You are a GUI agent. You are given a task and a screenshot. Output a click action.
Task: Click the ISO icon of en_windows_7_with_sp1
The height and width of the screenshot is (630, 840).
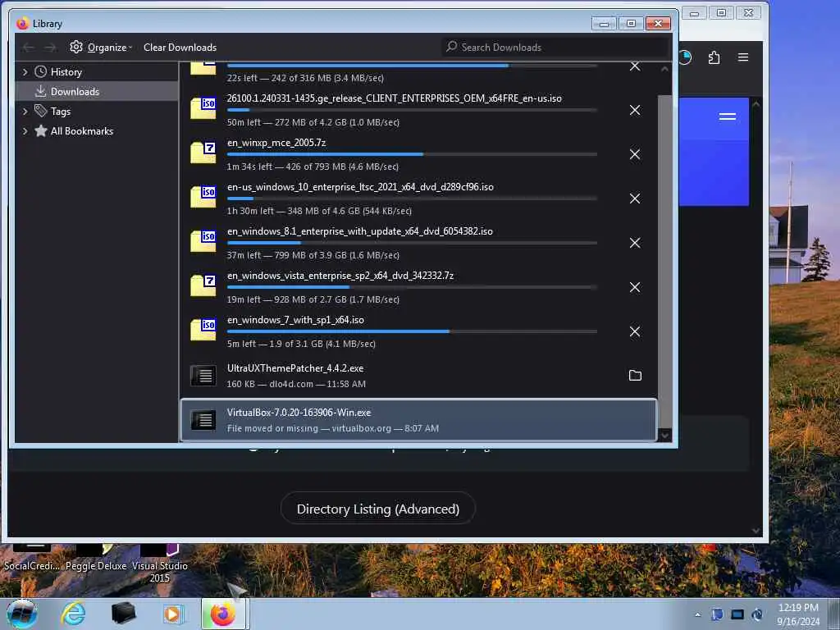coord(203,330)
